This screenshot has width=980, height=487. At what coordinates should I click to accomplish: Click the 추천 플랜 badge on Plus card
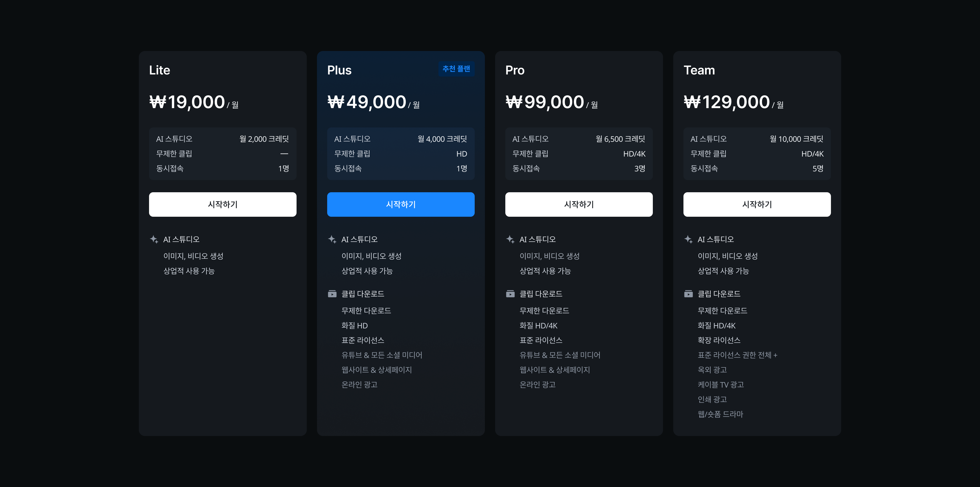(x=456, y=69)
